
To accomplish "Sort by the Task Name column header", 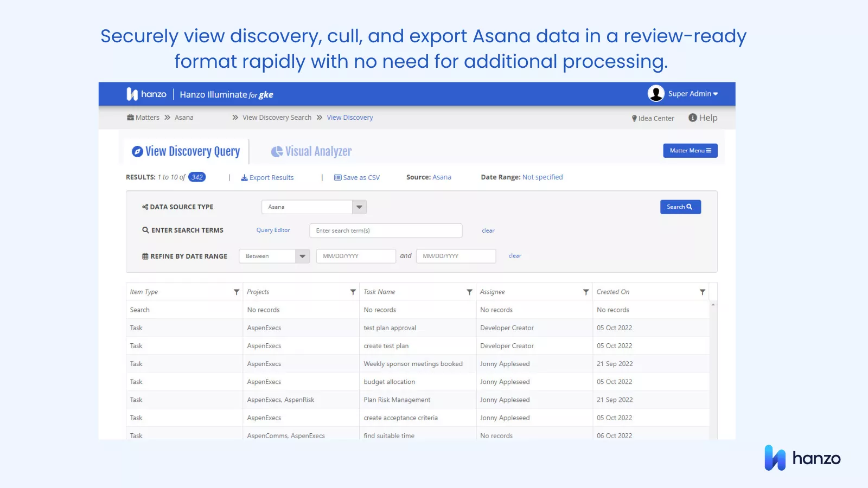I will 379,292.
